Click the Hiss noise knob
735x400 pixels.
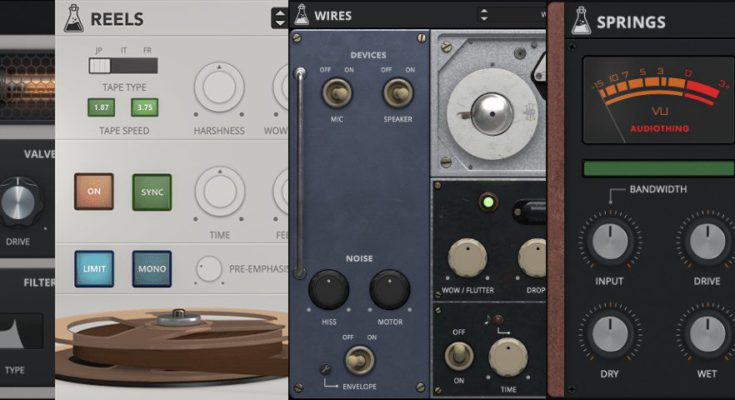click(329, 290)
